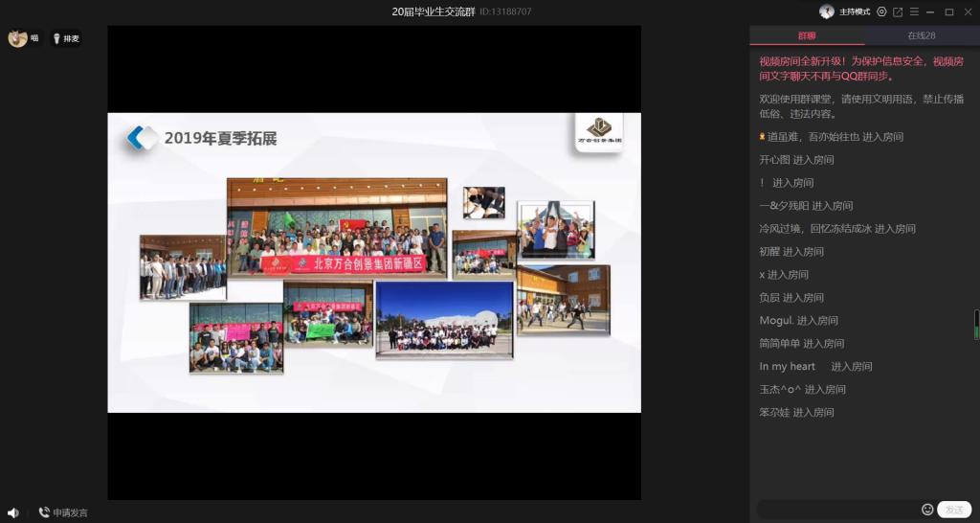This screenshot has height=523, width=980.
Task: Click the 20届毕业生交流群 room title
Action: tap(434, 11)
